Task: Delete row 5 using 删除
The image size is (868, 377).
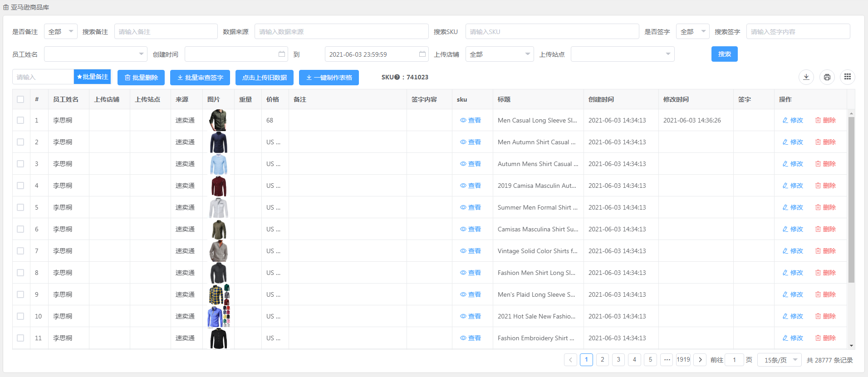Action: click(x=825, y=207)
